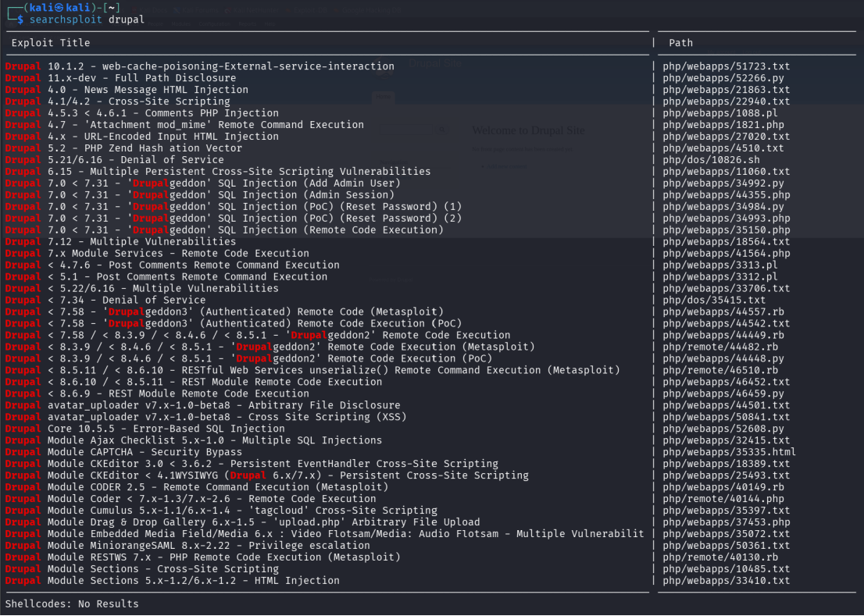Select the 'Path' column header

[680, 43]
